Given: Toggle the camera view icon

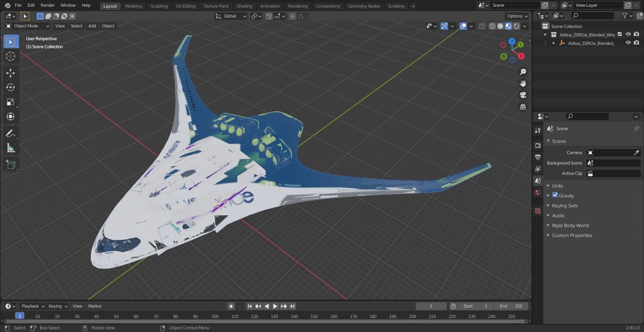Looking at the screenshot, I should pyautogui.click(x=523, y=95).
